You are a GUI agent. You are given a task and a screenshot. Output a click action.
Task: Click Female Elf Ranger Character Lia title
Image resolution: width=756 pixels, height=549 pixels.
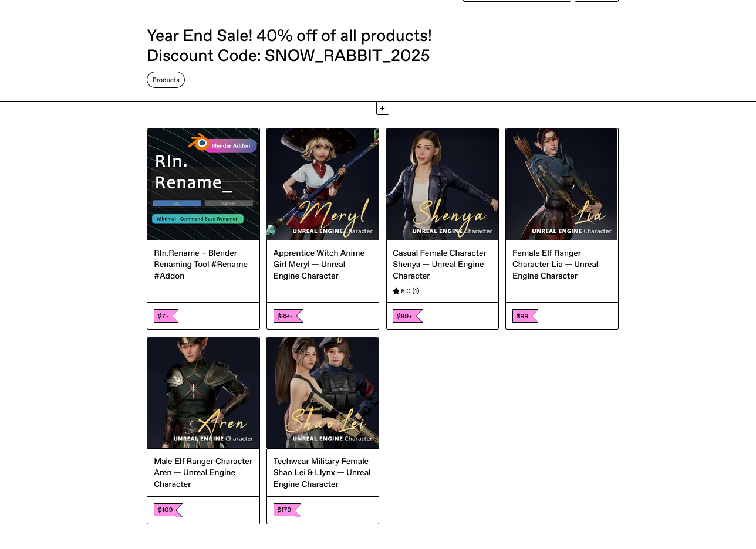[x=555, y=265]
